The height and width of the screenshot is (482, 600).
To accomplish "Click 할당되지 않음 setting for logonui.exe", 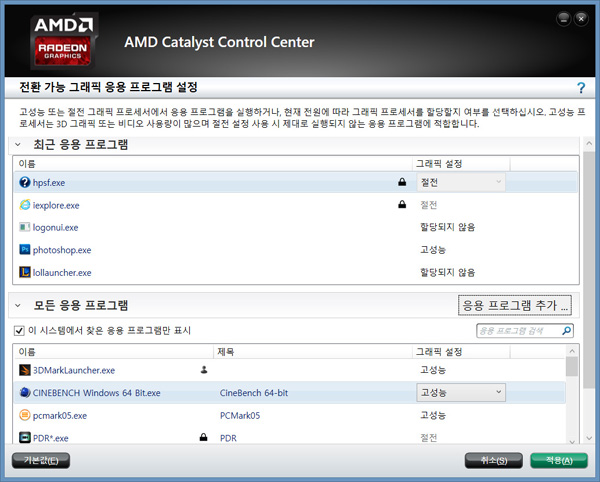I will (x=447, y=227).
